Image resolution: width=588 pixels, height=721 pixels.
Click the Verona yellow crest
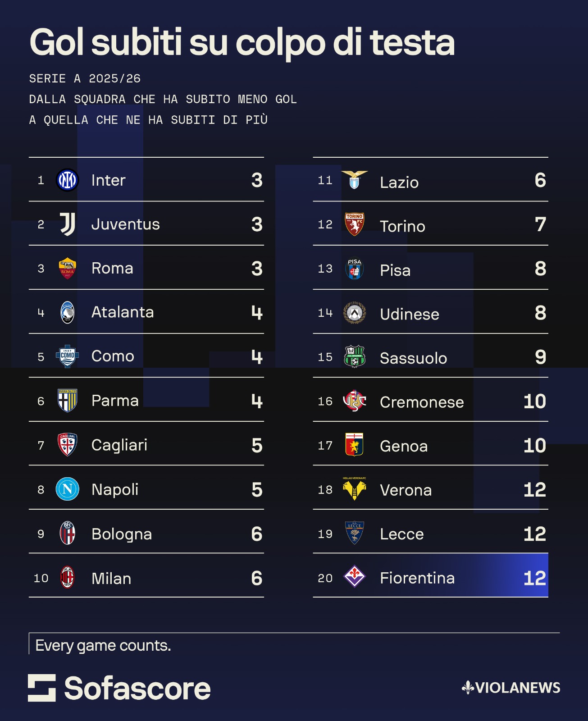coord(355,489)
